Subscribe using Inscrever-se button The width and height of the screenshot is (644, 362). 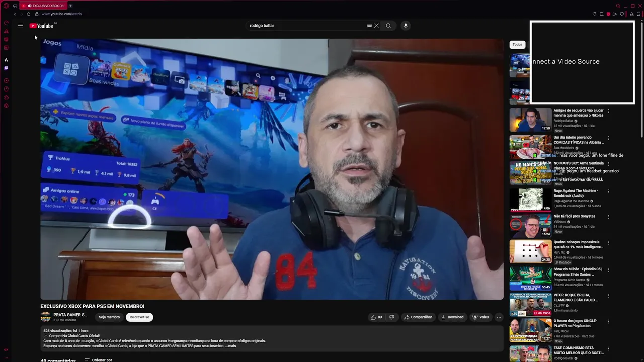(139, 317)
